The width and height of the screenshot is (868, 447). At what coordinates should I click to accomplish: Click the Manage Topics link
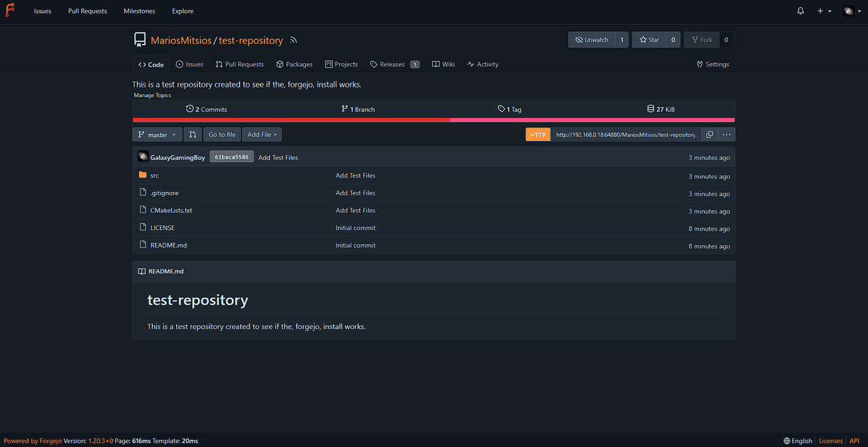pos(153,96)
